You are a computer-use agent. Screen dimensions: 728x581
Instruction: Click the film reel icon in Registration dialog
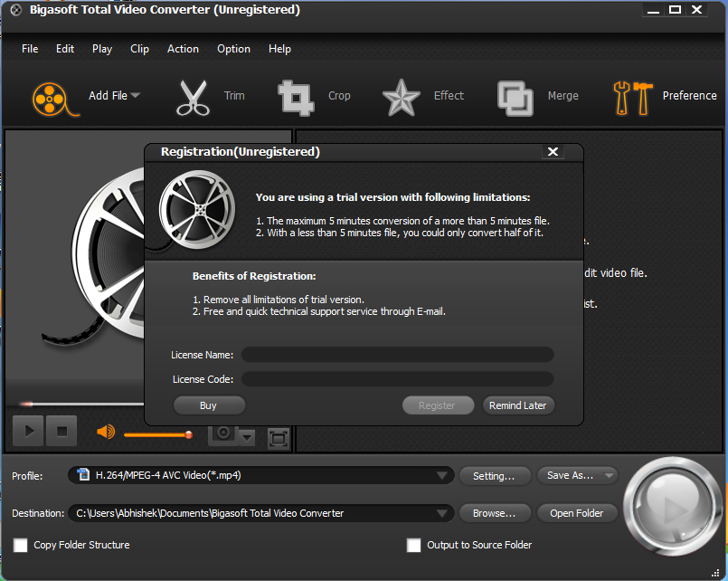click(197, 210)
